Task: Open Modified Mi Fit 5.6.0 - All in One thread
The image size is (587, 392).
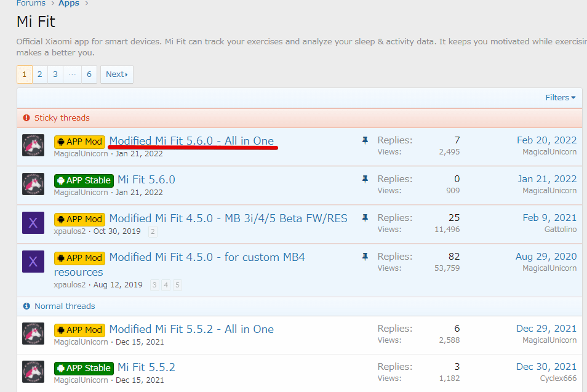Action: coord(191,141)
